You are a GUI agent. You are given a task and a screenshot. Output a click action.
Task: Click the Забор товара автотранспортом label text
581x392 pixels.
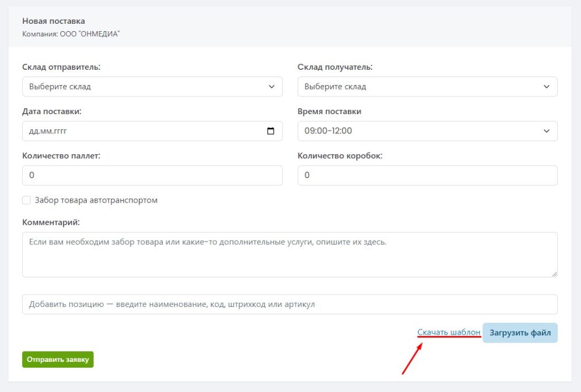pos(96,200)
